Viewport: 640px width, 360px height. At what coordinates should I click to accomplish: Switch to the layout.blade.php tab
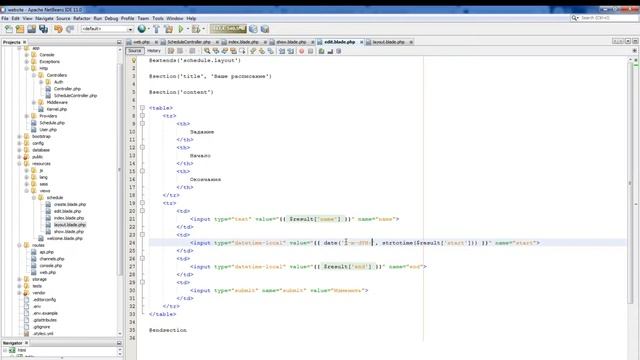point(388,42)
